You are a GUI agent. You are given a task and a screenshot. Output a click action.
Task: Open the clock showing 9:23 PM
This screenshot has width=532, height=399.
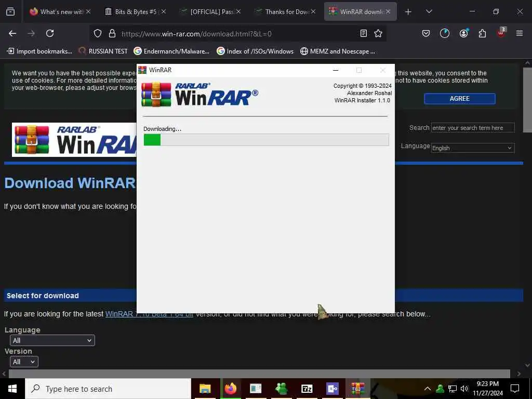click(487, 389)
